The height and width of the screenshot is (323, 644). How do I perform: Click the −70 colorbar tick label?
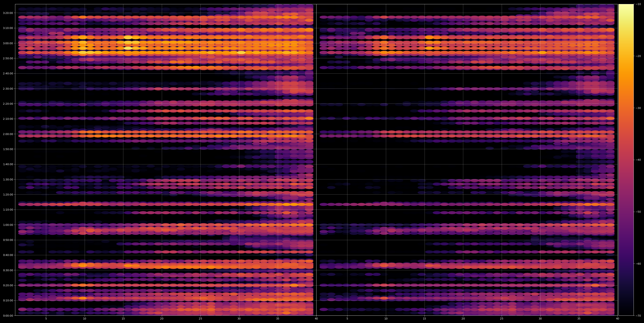pos(638,316)
